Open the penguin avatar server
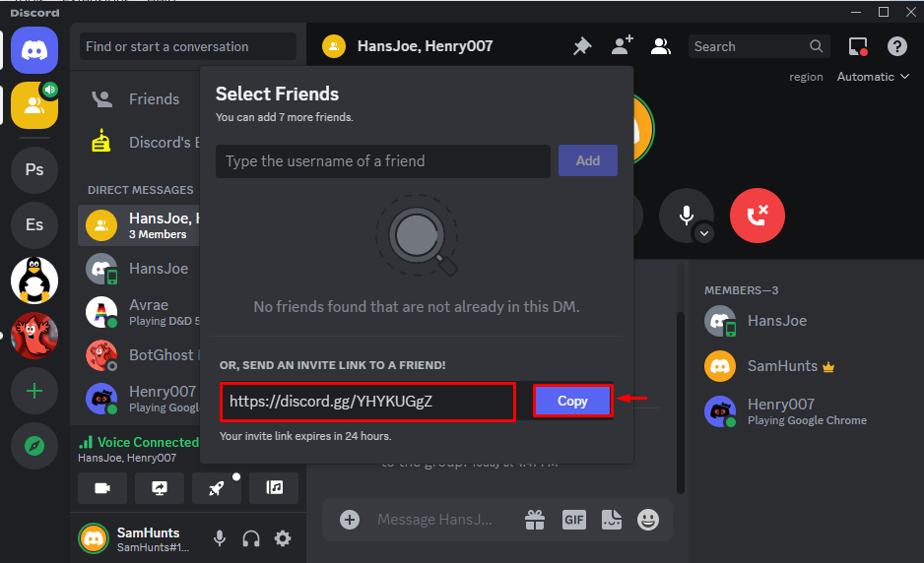The image size is (924, 563). click(34, 280)
